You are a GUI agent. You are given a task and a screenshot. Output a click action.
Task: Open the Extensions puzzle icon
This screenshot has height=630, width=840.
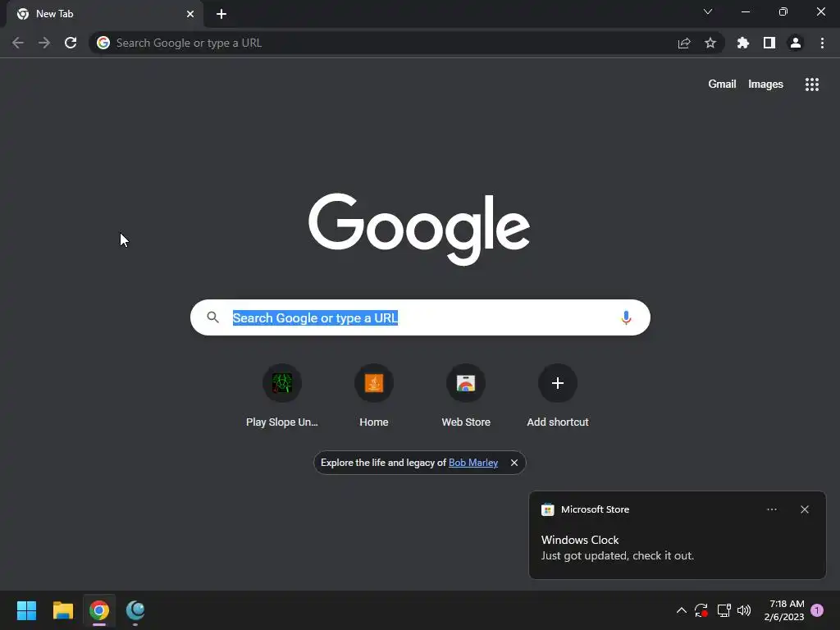[743, 43]
